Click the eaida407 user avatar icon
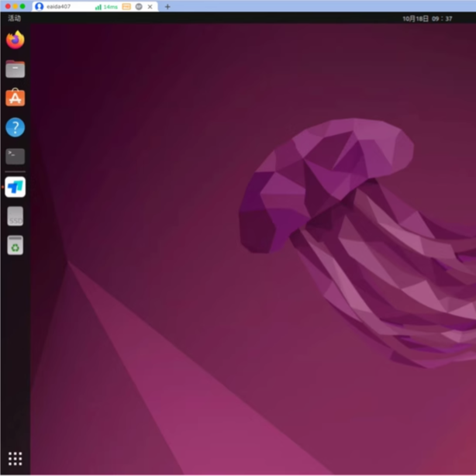476x476 pixels. point(40,6)
